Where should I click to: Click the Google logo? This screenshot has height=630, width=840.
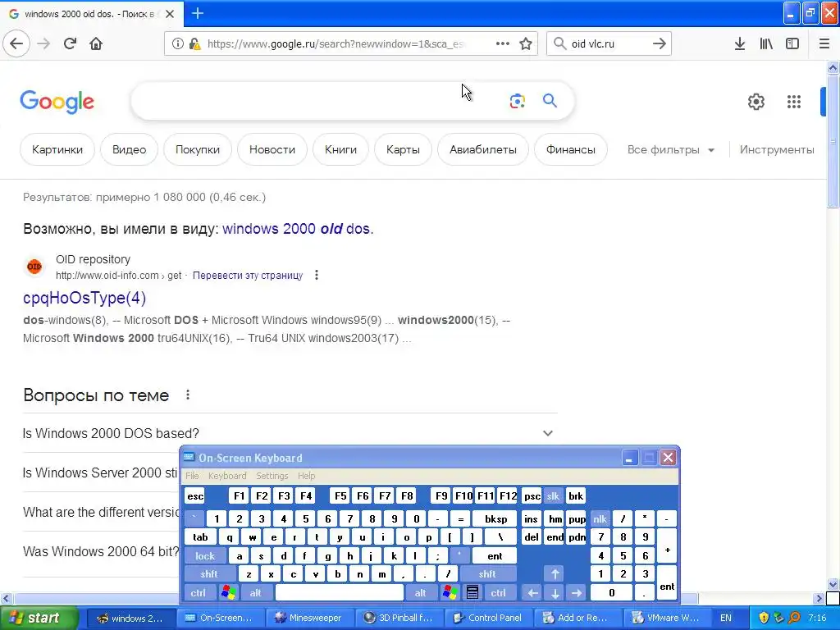[57, 102]
